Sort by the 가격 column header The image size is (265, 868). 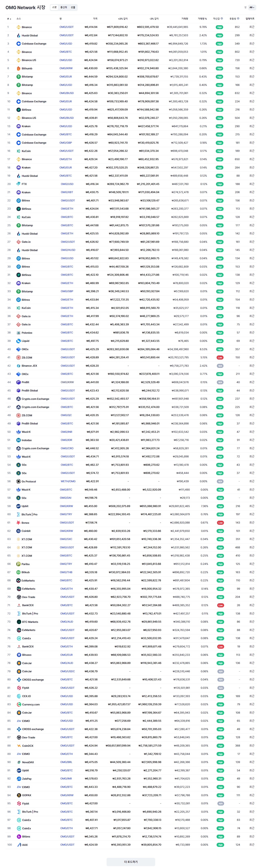tap(95, 19)
